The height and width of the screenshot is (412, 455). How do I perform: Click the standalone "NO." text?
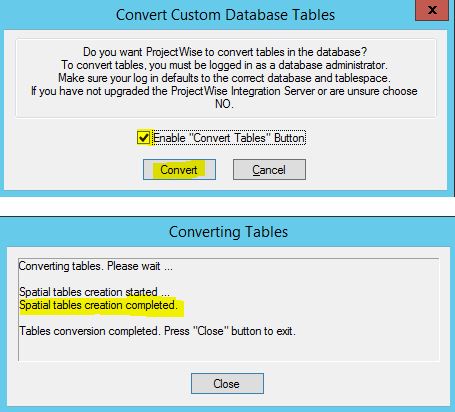(224, 104)
